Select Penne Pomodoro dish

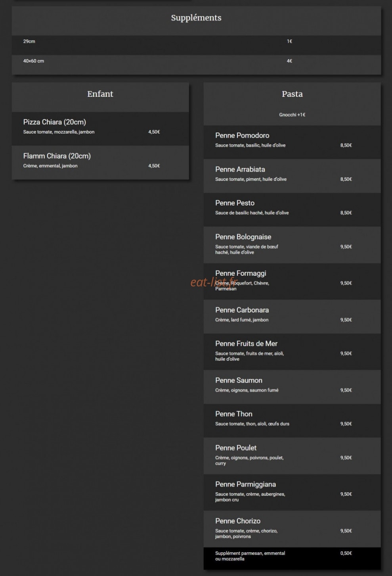tap(292, 142)
